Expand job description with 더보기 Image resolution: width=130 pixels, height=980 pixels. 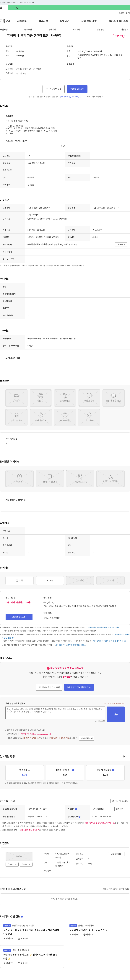point(65,146)
